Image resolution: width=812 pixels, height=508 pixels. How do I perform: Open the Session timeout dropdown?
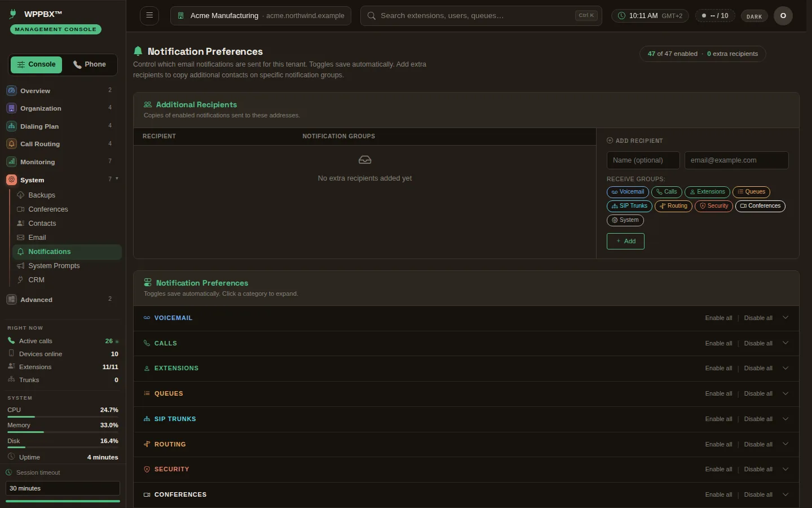pos(63,488)
